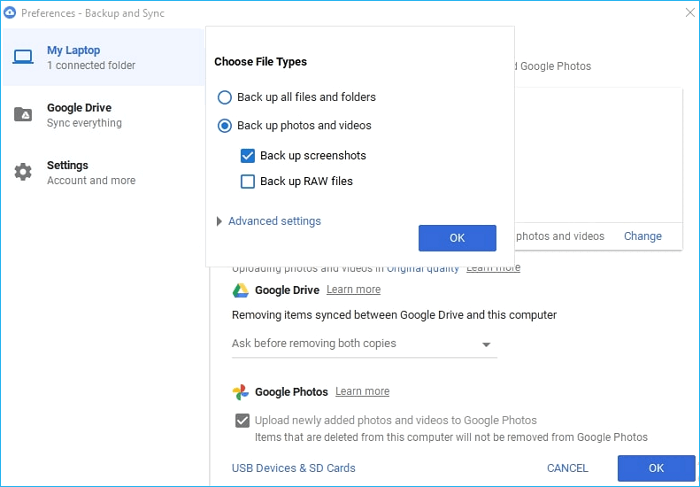
Task: Click the Backup and Sync cloud icon in title bar
Action: point(10,13)
